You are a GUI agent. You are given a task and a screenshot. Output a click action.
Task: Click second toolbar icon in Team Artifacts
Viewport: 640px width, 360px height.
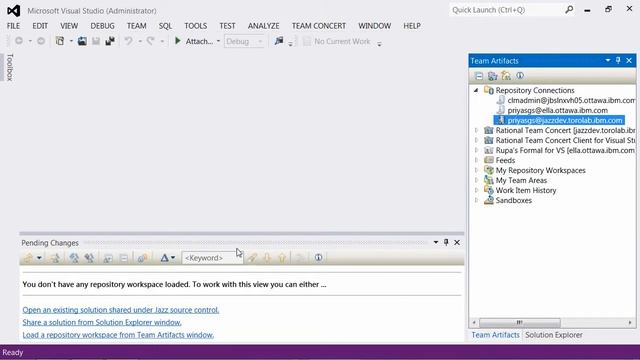493,76
